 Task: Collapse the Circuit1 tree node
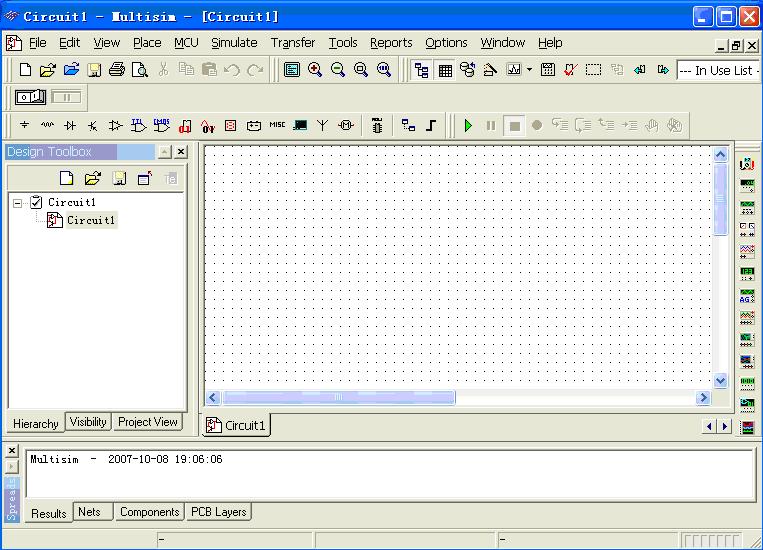click(18, 203)
